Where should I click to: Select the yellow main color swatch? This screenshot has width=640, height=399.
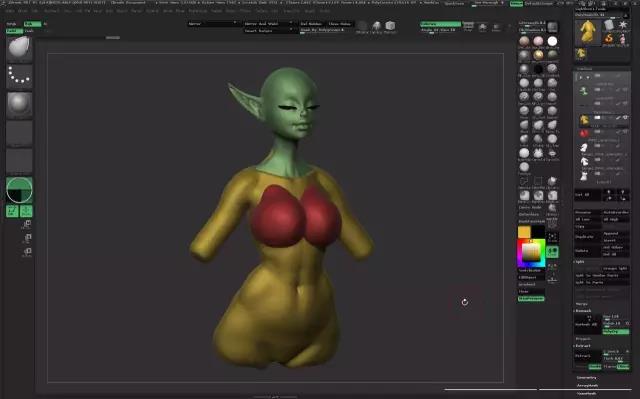524,232
